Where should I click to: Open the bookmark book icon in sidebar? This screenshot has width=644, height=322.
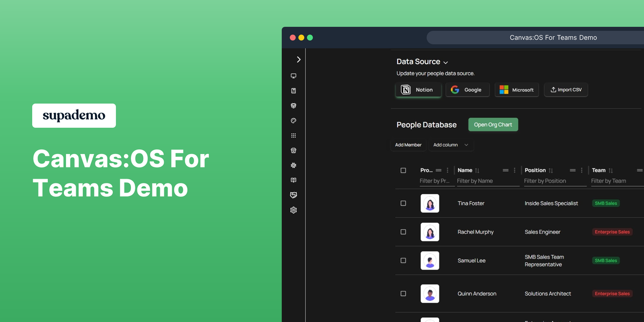(x=294, y=91)
